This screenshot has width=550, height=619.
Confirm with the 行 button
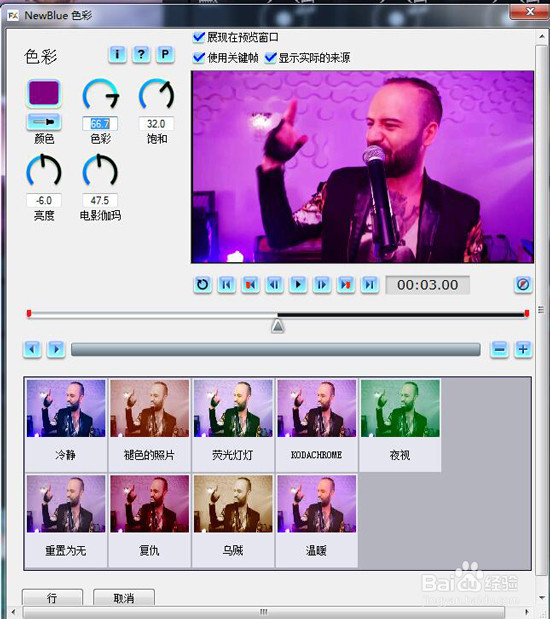(53, 598)
